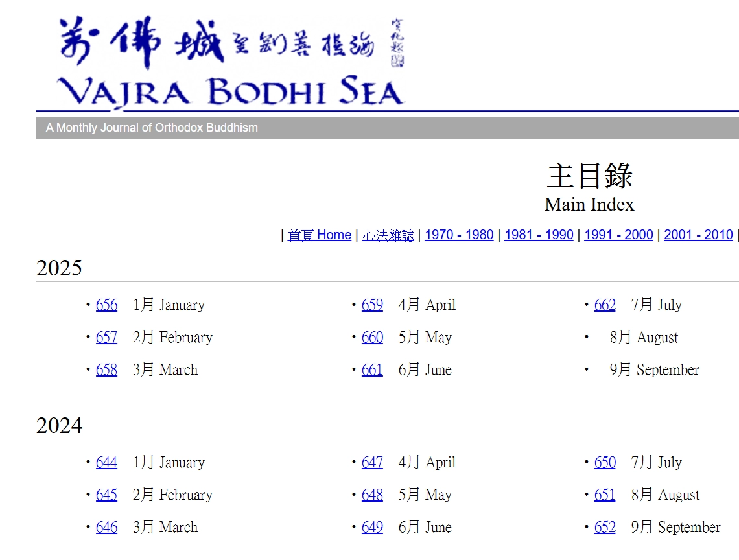Open the 首頁 Home link
739x560 pixels.
319,235
